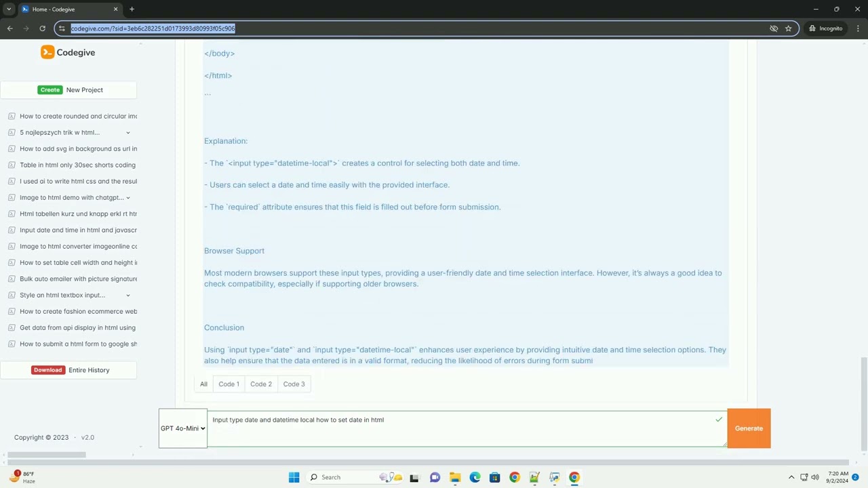The image size is (868, 488).
Task: Click the project icon beside '5 najlepszych trik w html'
Action: pos(12,132)
